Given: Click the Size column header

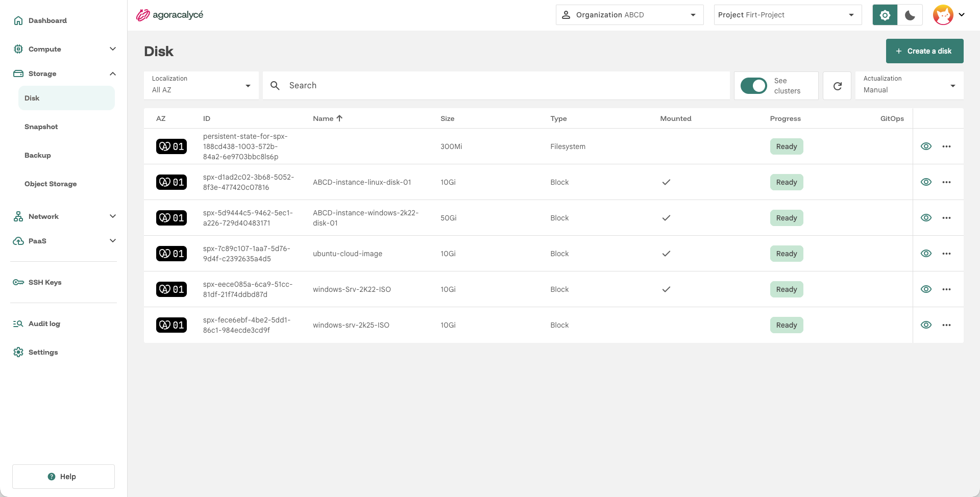Looking at the screenshot, I should 448,118.
